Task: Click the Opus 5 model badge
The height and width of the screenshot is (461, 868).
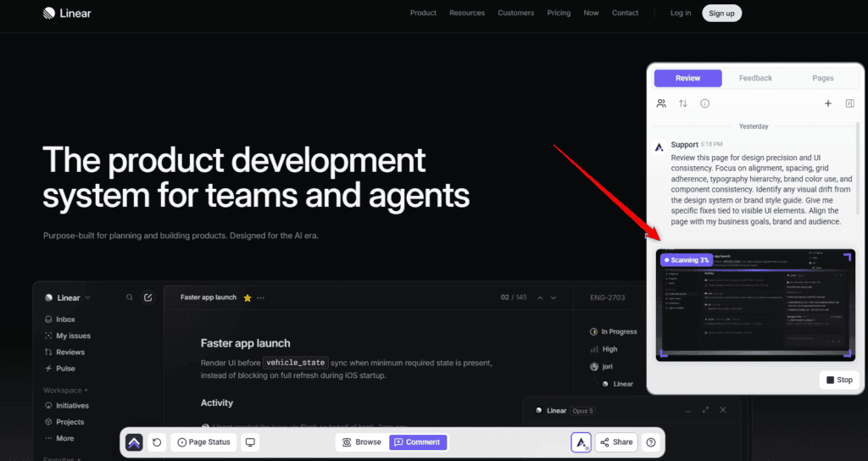Action: (x=582, y=411)
